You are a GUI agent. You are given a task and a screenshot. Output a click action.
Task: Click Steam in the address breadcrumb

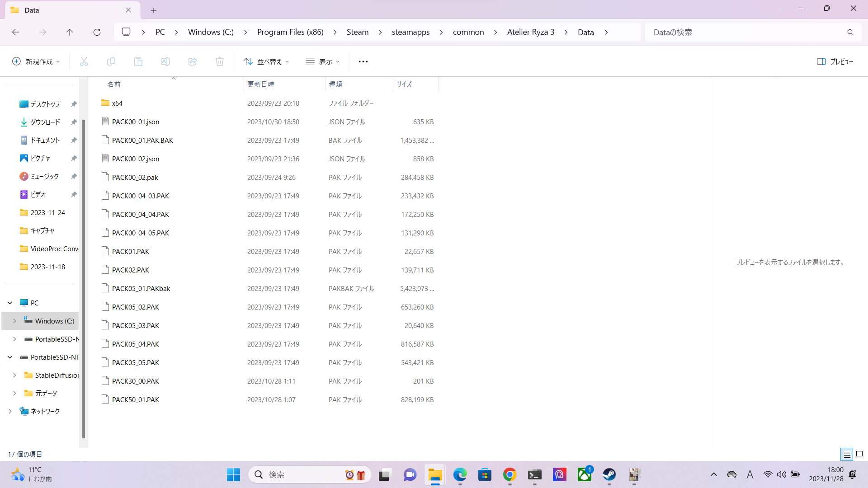pos(358,32)
